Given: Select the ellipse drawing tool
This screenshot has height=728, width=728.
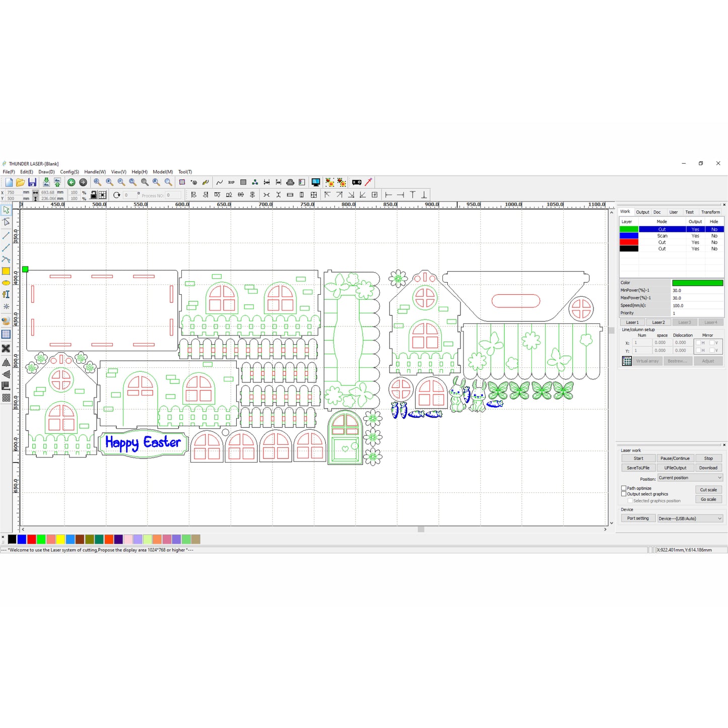Looking at the screenshot, I should [x=6, y=283].
